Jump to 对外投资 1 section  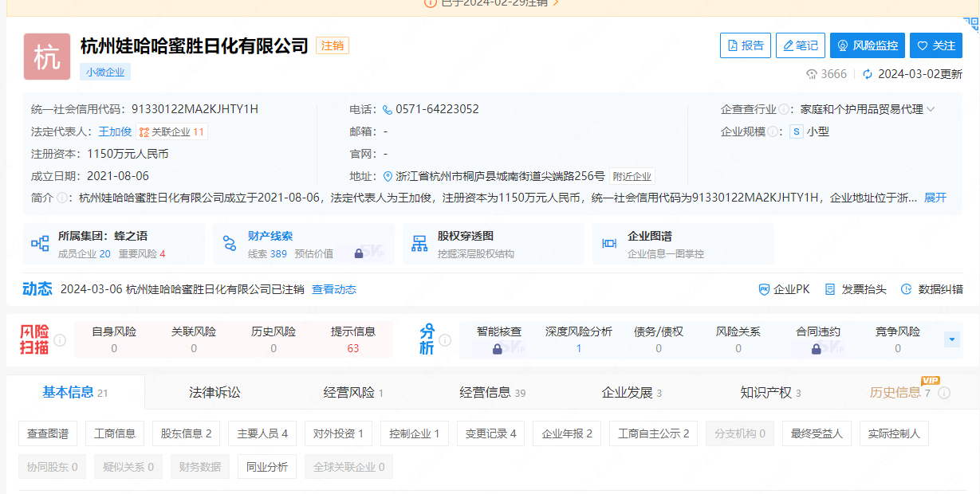tap(338, 433)
